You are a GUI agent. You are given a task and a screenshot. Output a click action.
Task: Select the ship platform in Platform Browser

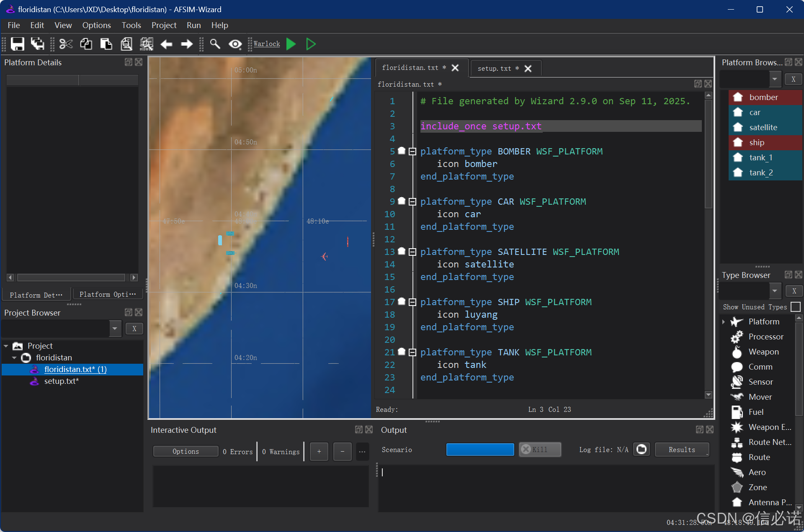(765, 143)
